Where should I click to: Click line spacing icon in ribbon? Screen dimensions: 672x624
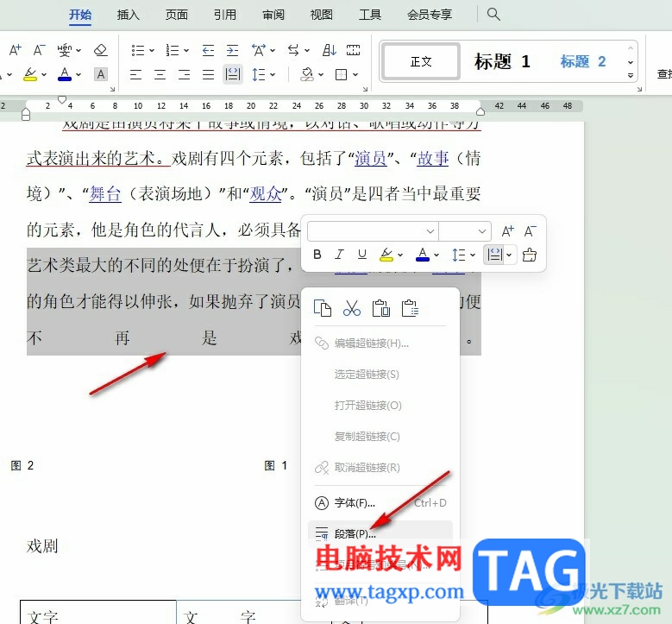point(259,74)
